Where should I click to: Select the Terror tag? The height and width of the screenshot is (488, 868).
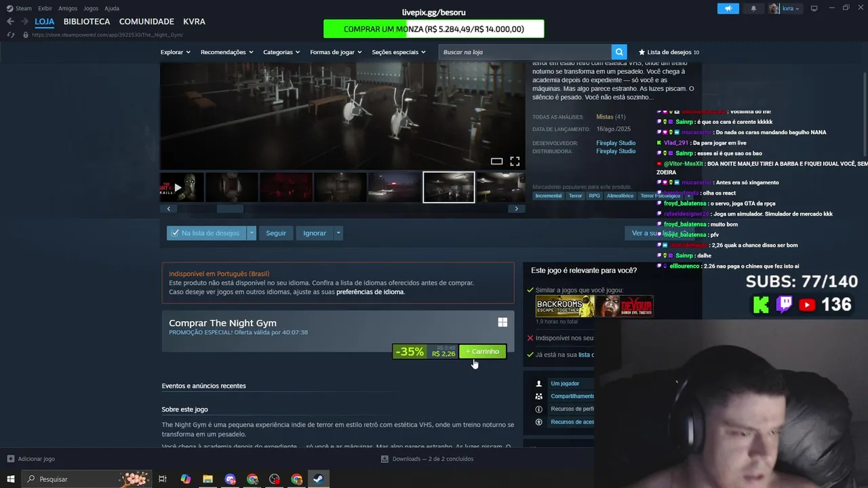575,196
